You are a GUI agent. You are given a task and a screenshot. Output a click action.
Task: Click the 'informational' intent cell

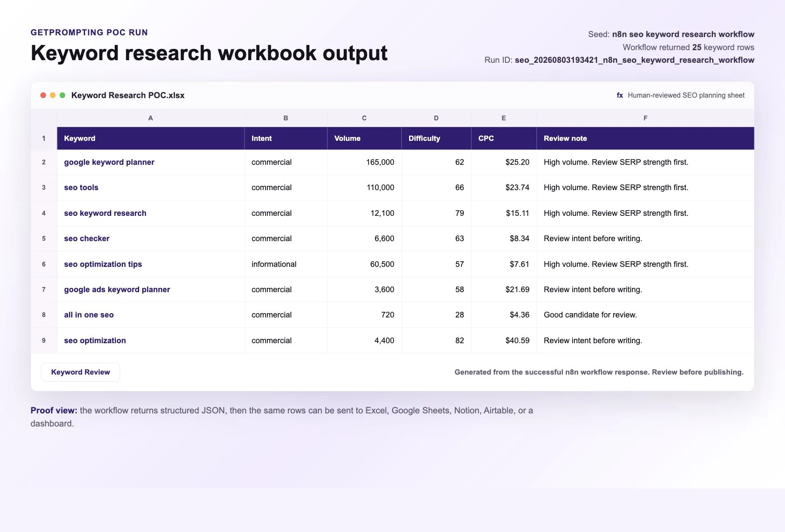pos(286,264)
